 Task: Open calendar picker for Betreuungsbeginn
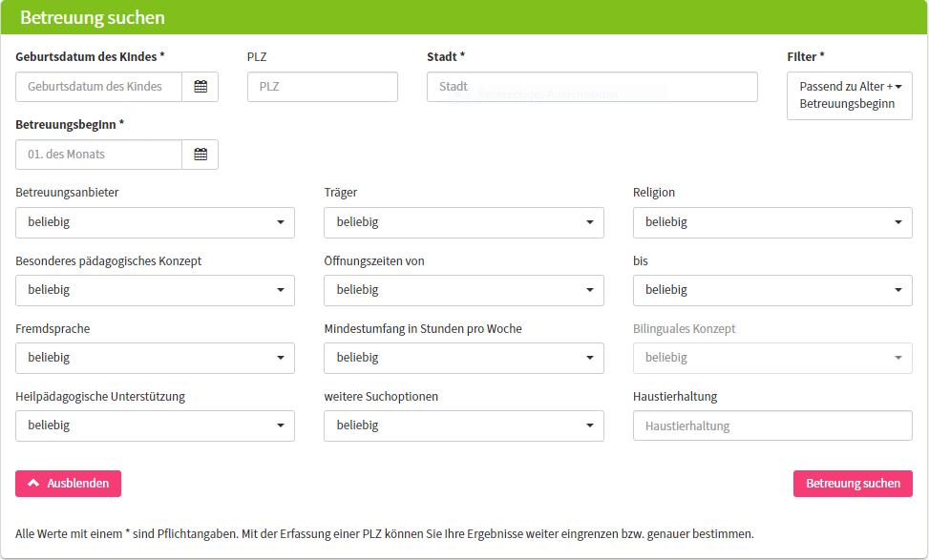[x=201, y=155]
